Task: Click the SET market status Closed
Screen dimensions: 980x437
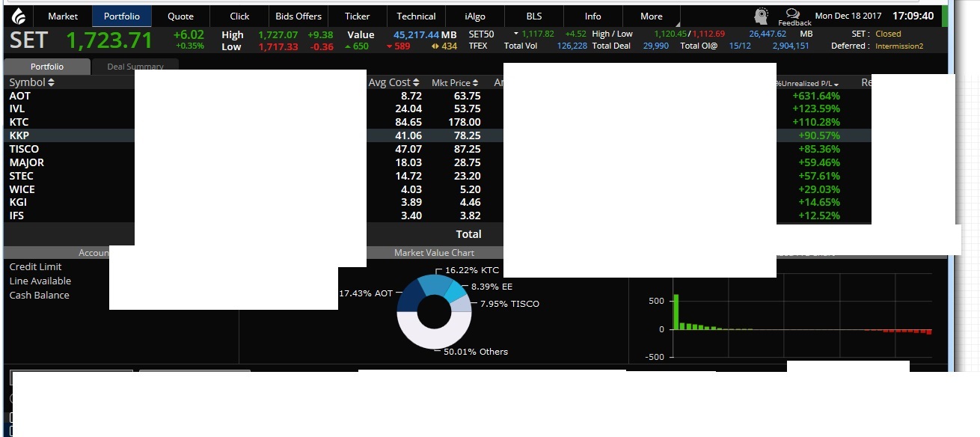Action: click(888, 34)
